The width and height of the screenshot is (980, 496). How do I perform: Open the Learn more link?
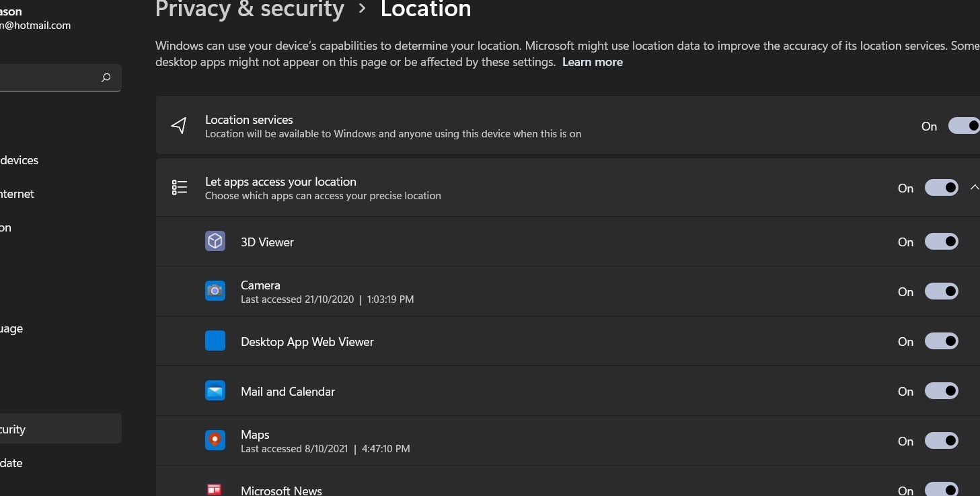pos(593,62)
